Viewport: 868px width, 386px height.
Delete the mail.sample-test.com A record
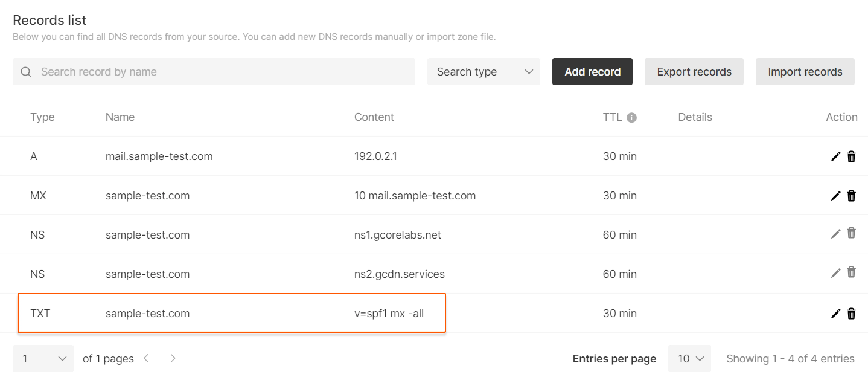[x=851, y=156]
